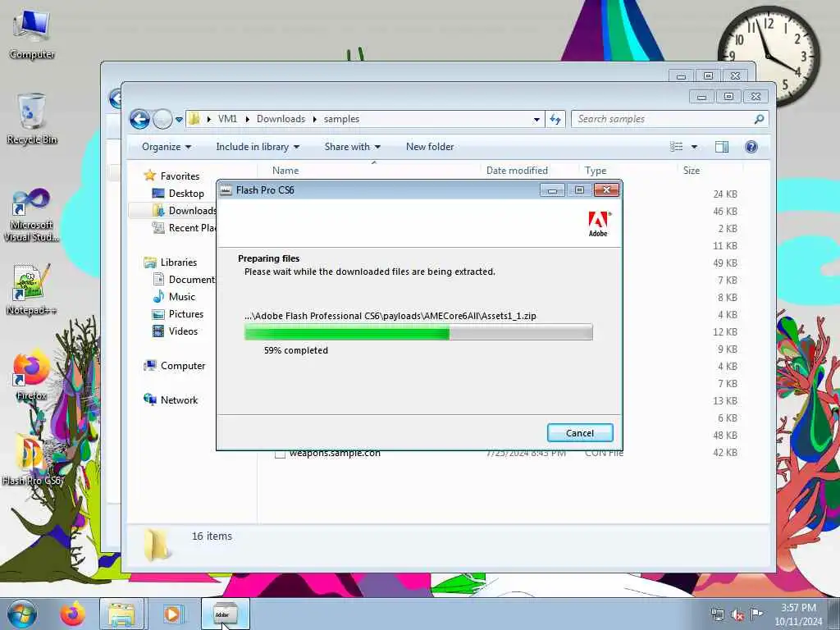840x630 pixels.
Task: Open recent pages dropdown arrow
Action: coord(179,120)
